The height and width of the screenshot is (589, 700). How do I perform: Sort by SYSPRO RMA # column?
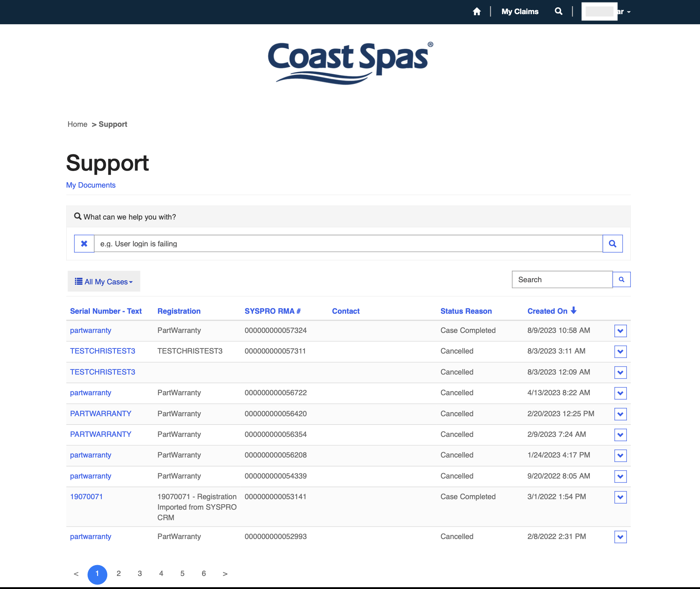point(273,311)
